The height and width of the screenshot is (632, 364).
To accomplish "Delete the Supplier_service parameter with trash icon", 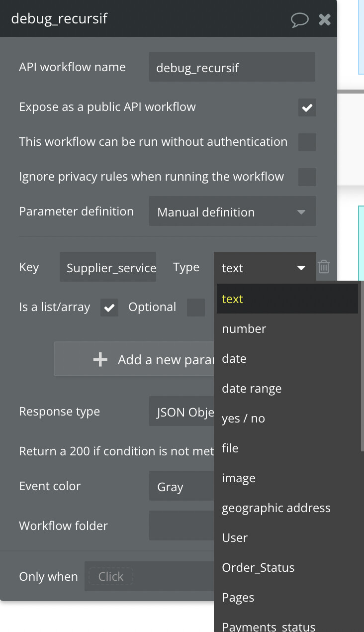I will pyautogui.click(x=324, y=267).
